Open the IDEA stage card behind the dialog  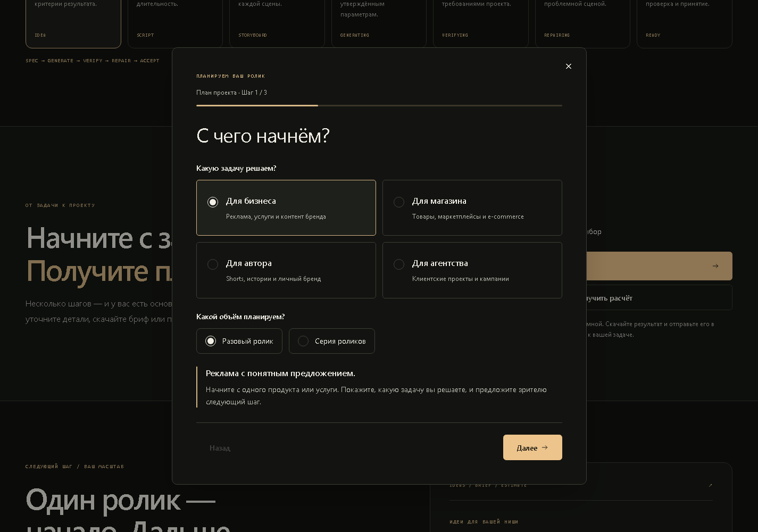[x=73, y=24]
